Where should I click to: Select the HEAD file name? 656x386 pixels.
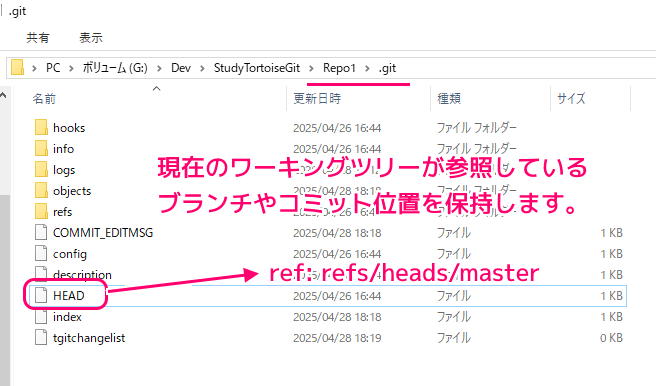click(69, 296)
